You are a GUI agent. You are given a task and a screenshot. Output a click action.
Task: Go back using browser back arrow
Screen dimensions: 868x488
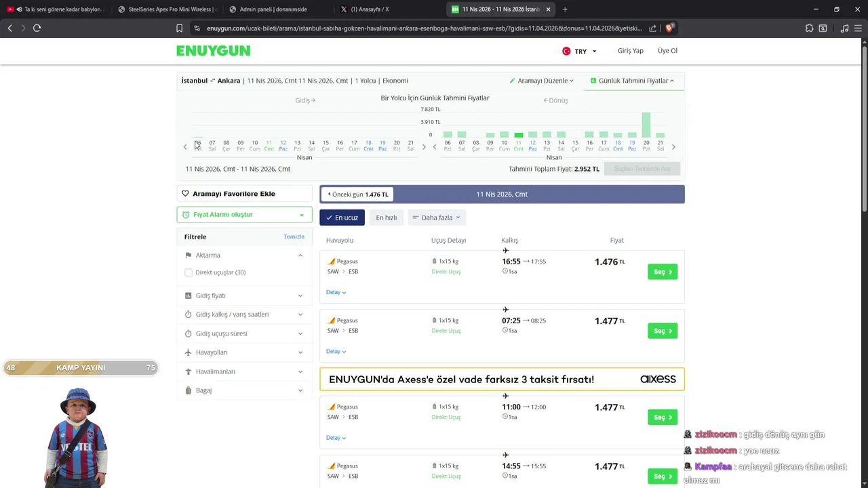(x=9, y=28)
